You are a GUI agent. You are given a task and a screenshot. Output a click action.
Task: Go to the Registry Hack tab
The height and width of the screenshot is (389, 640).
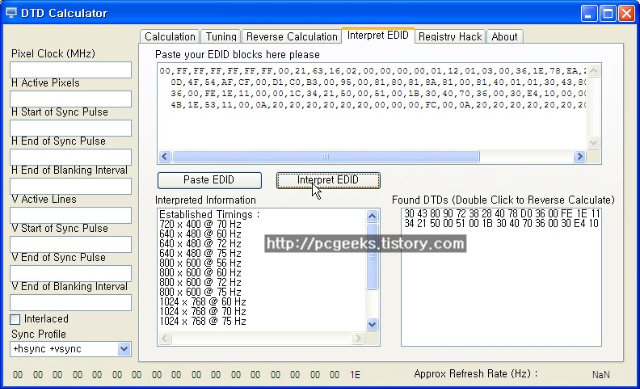(450, 36)
